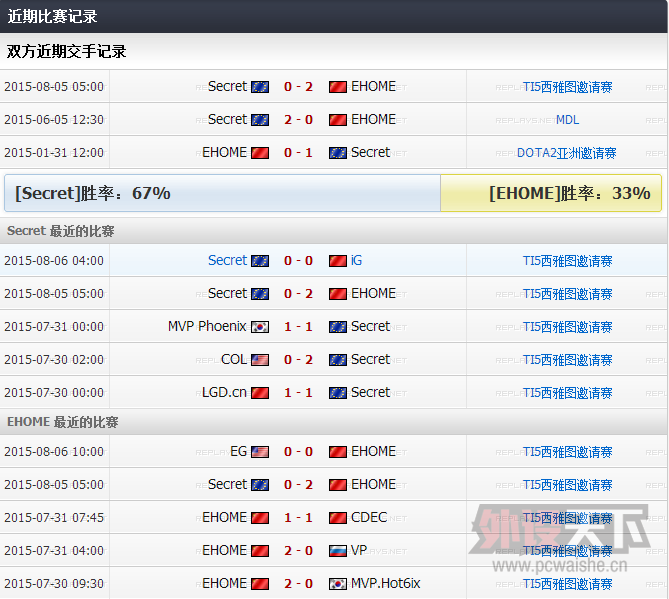Click the South Korea flag beside MVP Phoenix
669x599 pixels.
(260, 327)
